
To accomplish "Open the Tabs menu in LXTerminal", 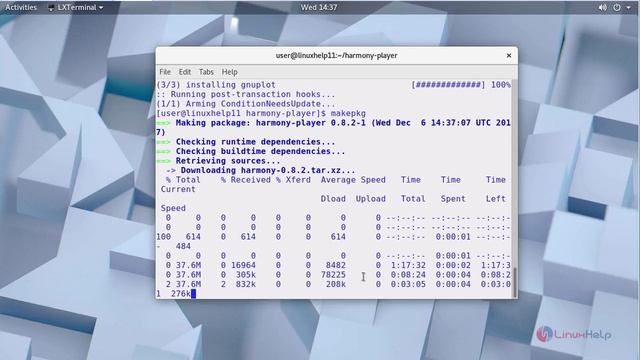I will 206,72.
